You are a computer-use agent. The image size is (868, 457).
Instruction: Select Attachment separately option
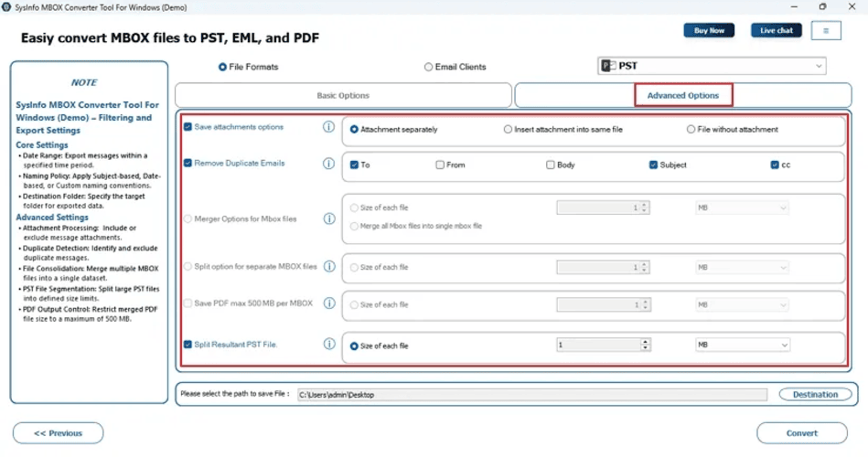(x=354, y=130)
